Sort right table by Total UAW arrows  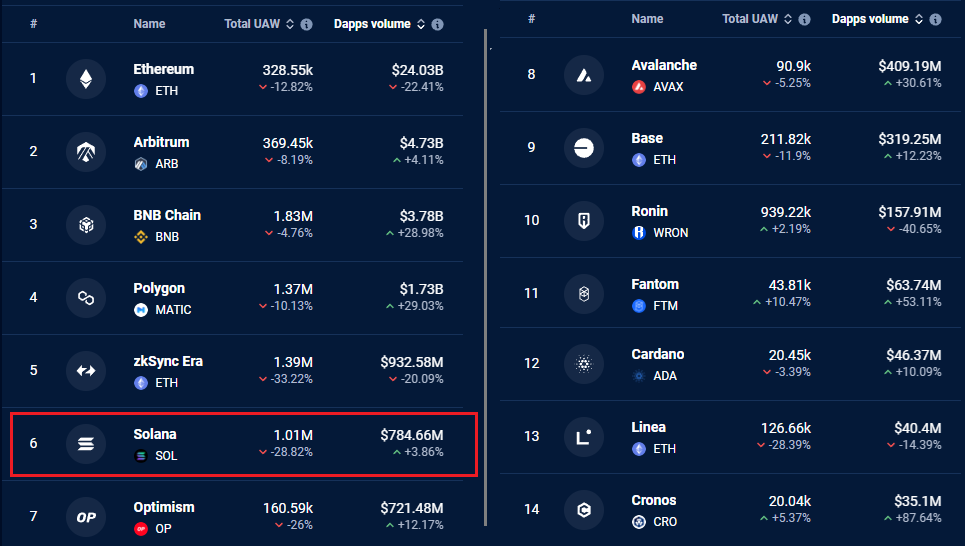pos(788,19)
